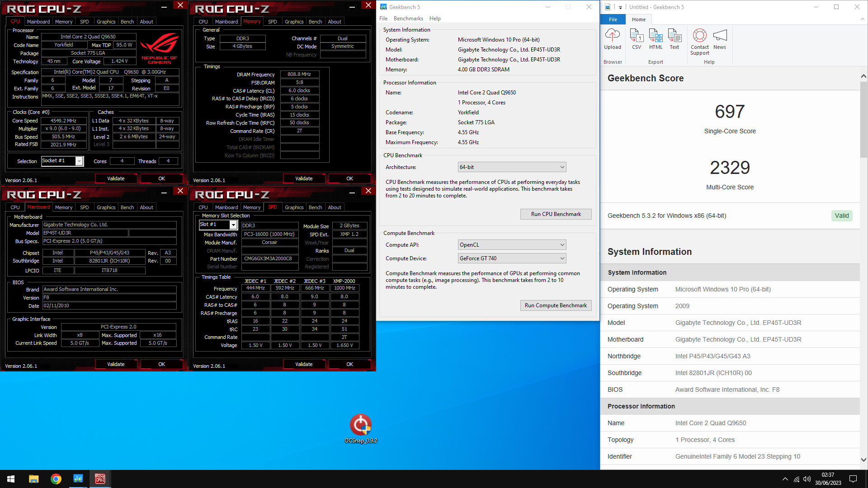Launch File Explorer from taskbar
This screenshot has width=868, height=488.
(x=34, y=479)
